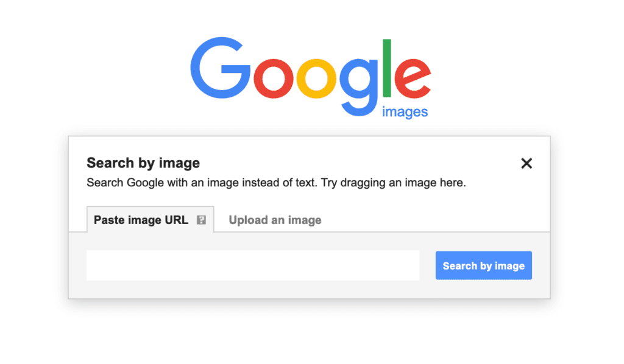The image size is (624, 364).
Task: Open the help icon beside Paste image URL
Action: (x=201, y=220)
